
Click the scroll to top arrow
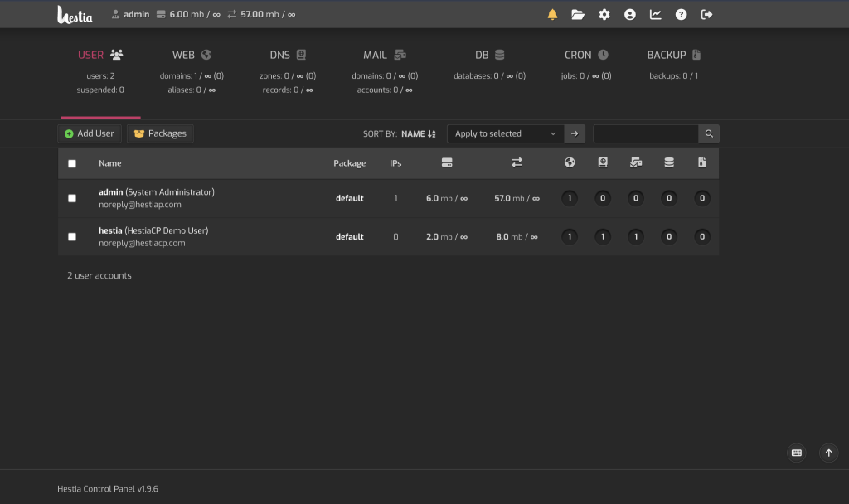click(828, 453)
